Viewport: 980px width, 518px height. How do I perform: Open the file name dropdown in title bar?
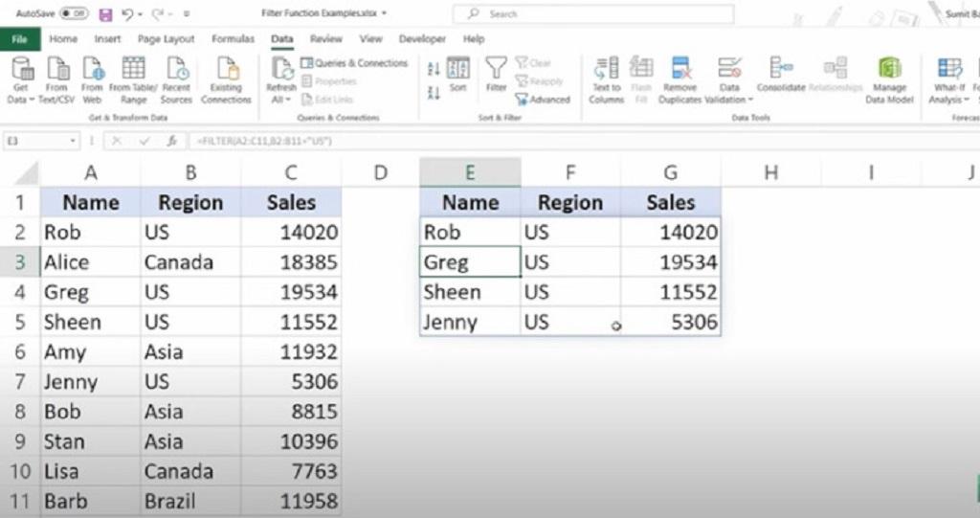pos(384,13)
